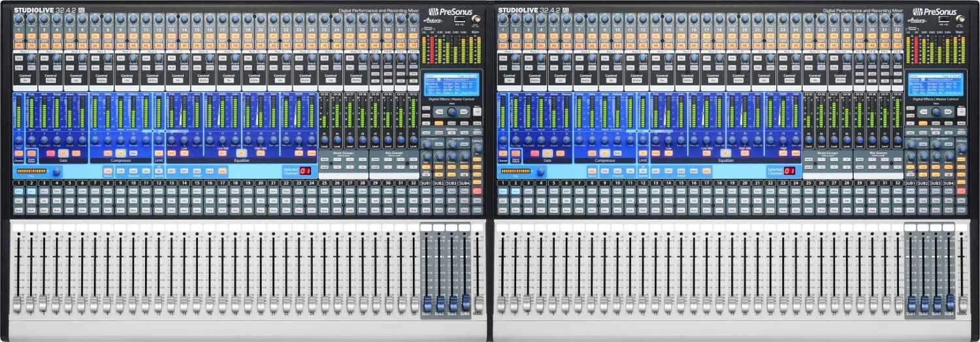The image size is (980, 342).
Task: Select channel 32 on the left mixer
Action: (413, 191)
